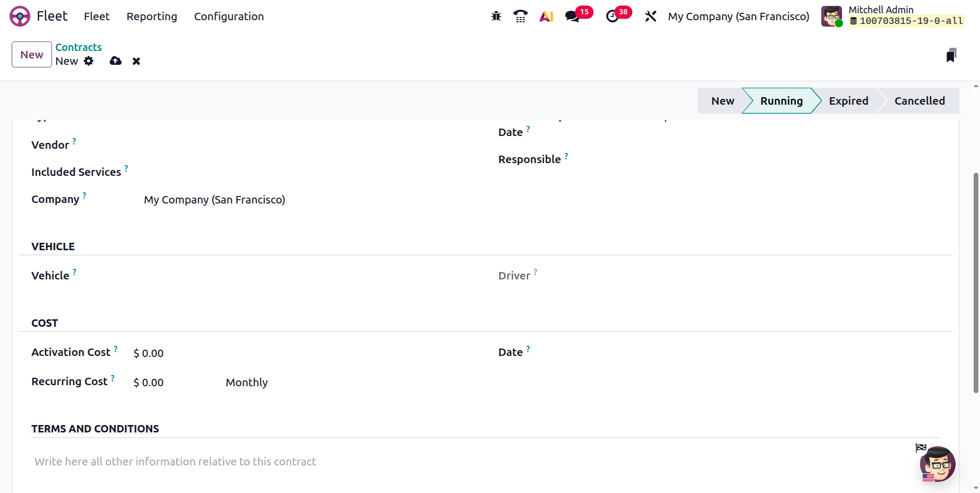Set contract status to Expired
The height and width of the screenshot is (493, 980).
coord(848,101)
